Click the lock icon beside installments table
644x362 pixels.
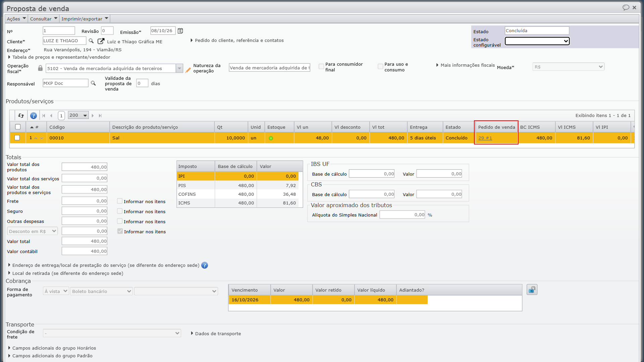pyautogui.click(x=532, y=290)
